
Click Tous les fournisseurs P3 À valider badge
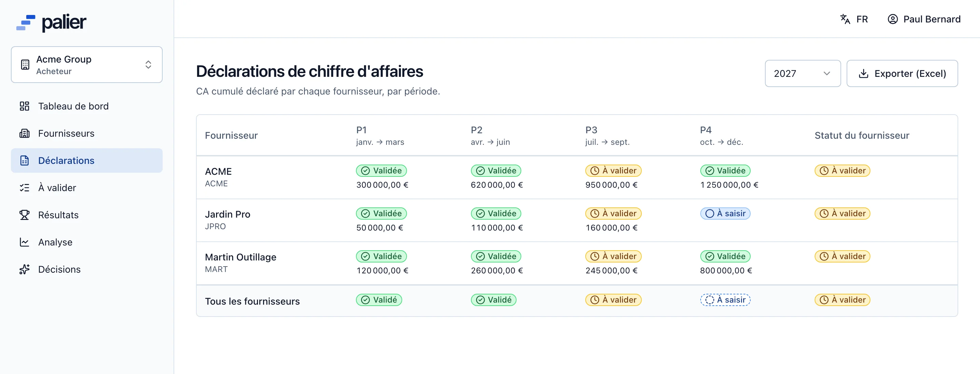613,300
